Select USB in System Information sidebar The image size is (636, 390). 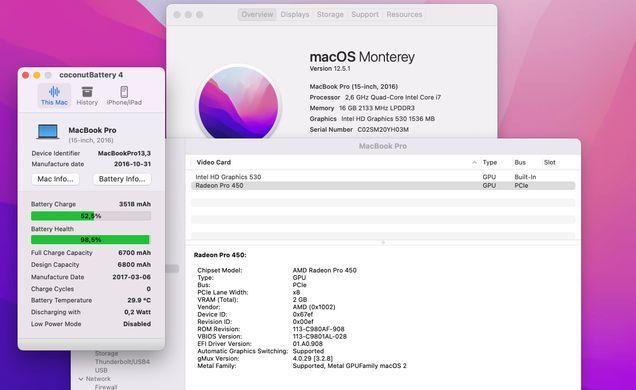coord(101,370)
